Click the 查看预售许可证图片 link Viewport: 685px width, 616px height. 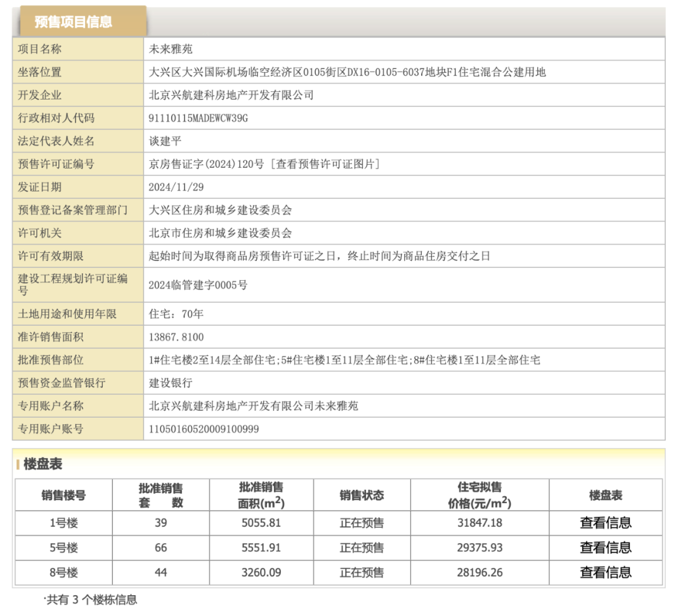[x=325, y=164]
